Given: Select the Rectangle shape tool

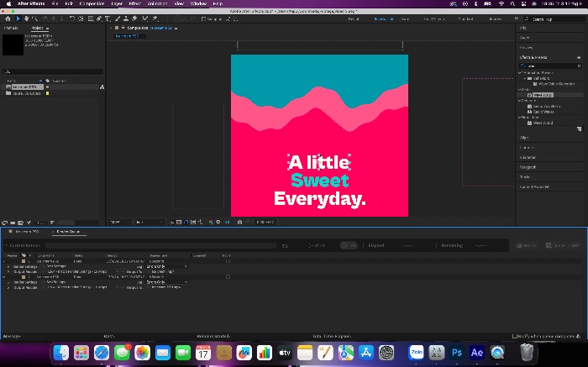Looking at the screenshot, I should point(91,18).
